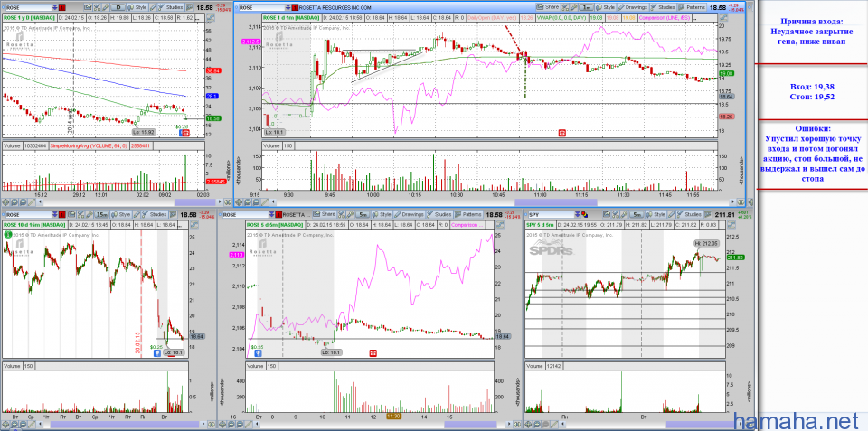Open Style menu in SPY chart
This screenshot has width=868, height=431.
pyautogui.click(x=656, y=215)
